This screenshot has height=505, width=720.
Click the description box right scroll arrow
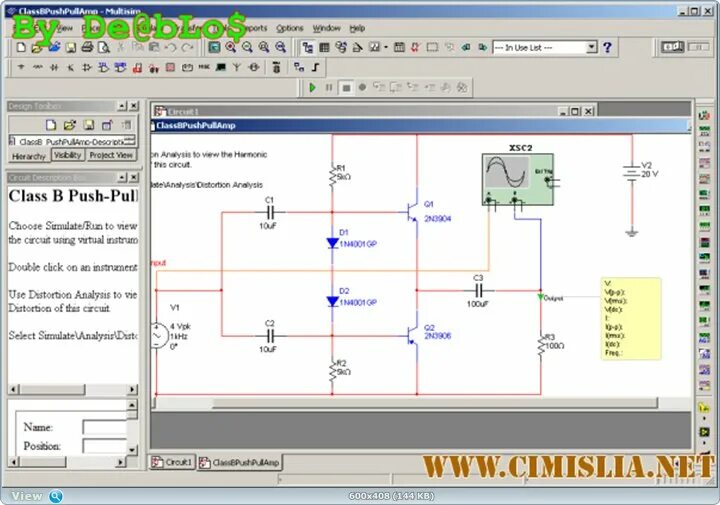point(132,389)
